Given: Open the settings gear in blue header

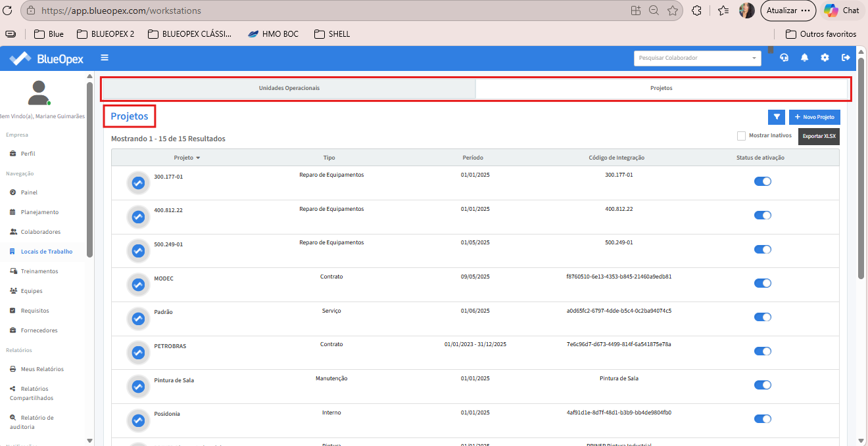Looking at the screenshot, I should click(x=825, y=58).
